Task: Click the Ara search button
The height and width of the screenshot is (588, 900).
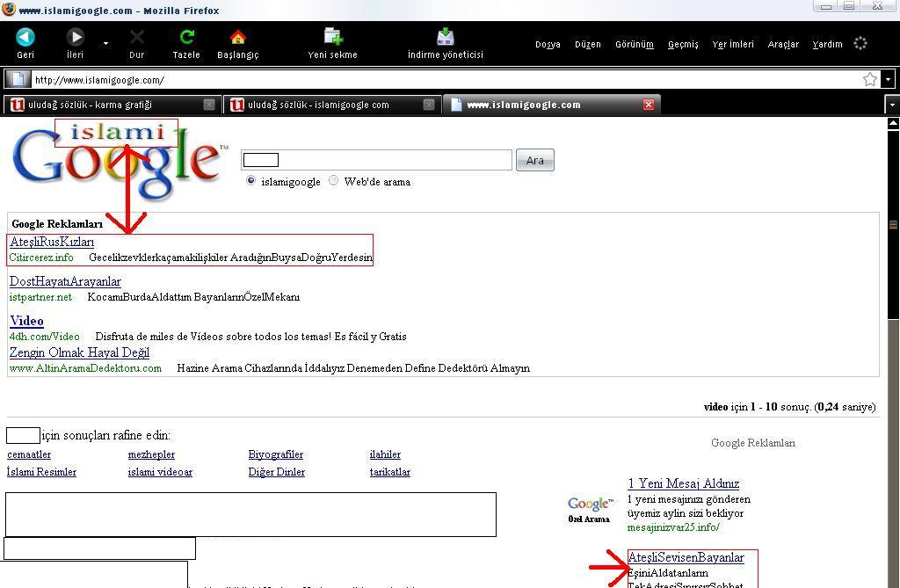Action: (534, 161)
